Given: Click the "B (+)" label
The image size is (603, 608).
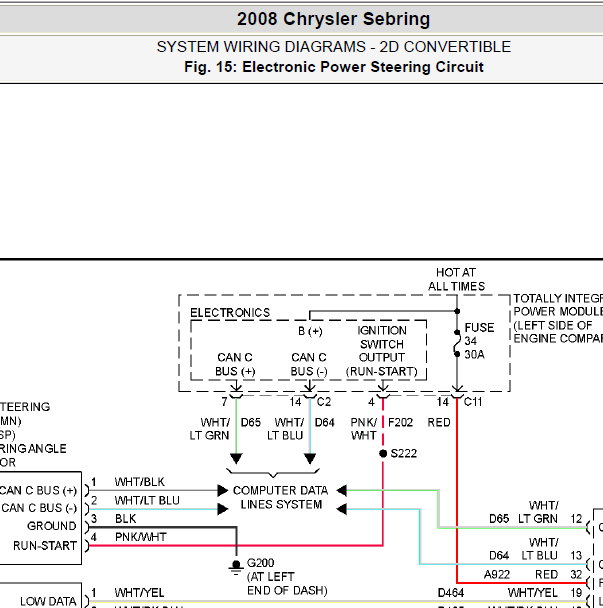Looking at the screenshot, I should pyautogui.click(x=310, y=332).
